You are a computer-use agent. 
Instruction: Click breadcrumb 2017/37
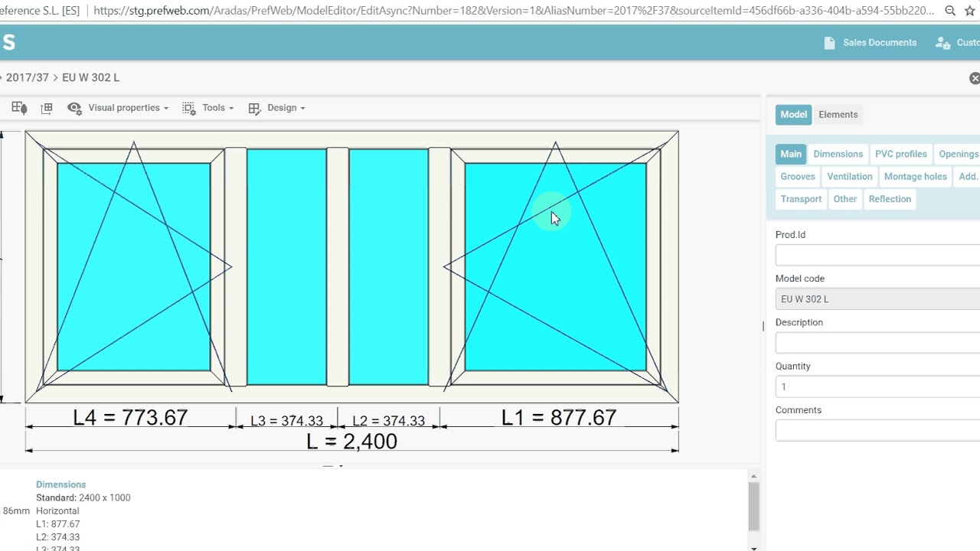(x=28, y=78)
